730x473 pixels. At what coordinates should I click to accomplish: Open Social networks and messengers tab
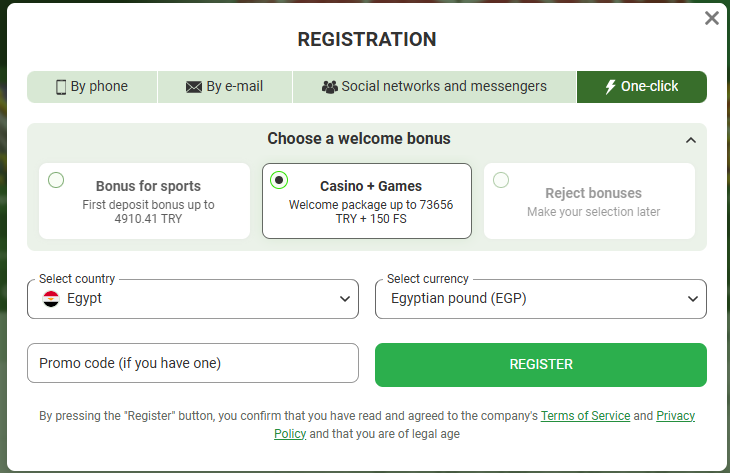(x=435, y=87)
